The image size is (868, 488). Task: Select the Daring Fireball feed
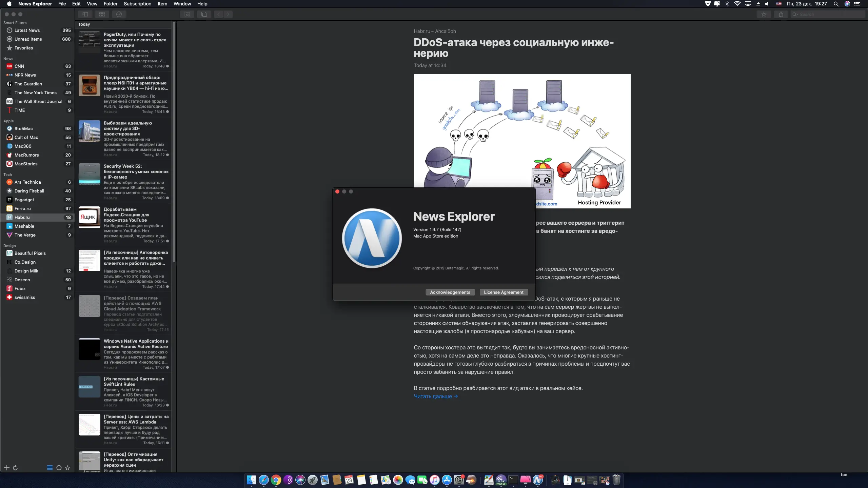[x=37, y=191]
